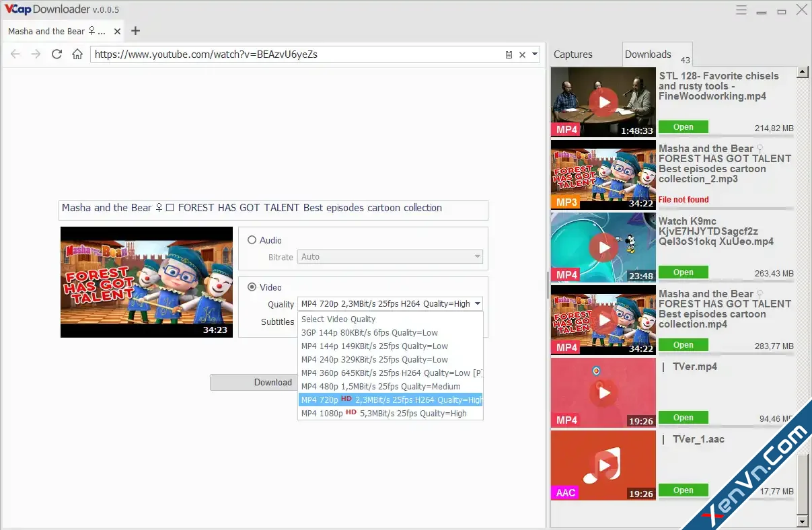Screen dimensions: 812x530
Task: Play the TVer.mp4 thumbnail
Action: [603, 393]
